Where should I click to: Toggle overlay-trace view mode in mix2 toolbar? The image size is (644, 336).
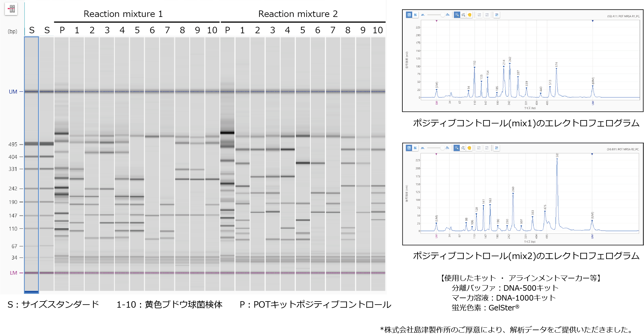point(415,148)
